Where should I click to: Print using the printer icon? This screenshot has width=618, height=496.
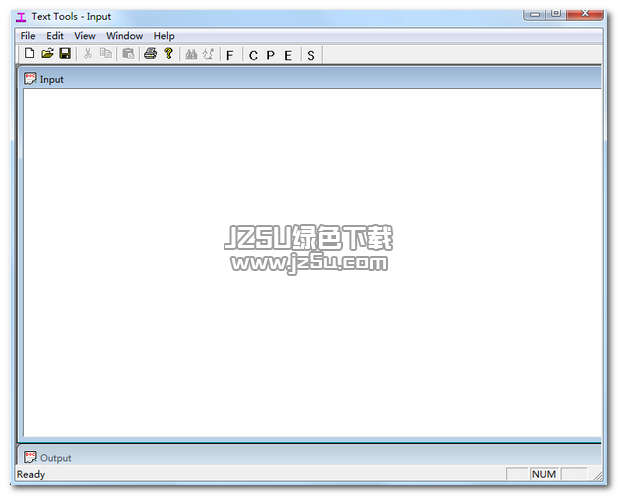tap(150, 53)
